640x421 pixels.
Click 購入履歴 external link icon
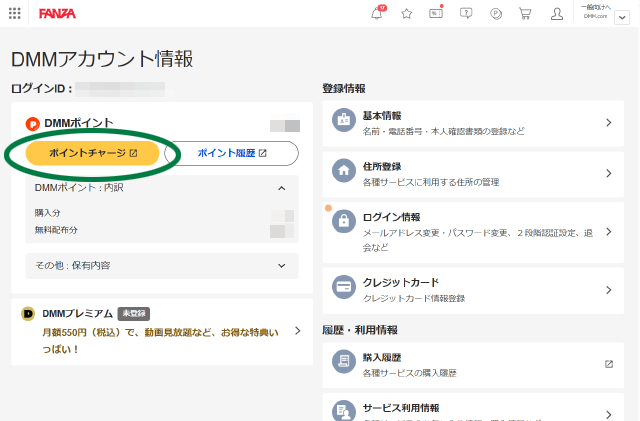(x=609, y=364)
